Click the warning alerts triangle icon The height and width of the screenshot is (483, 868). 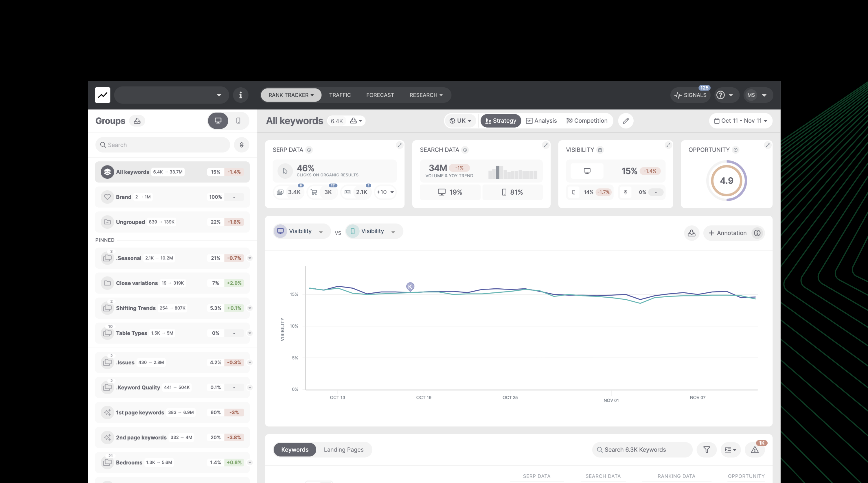click(x=755, y=450)
